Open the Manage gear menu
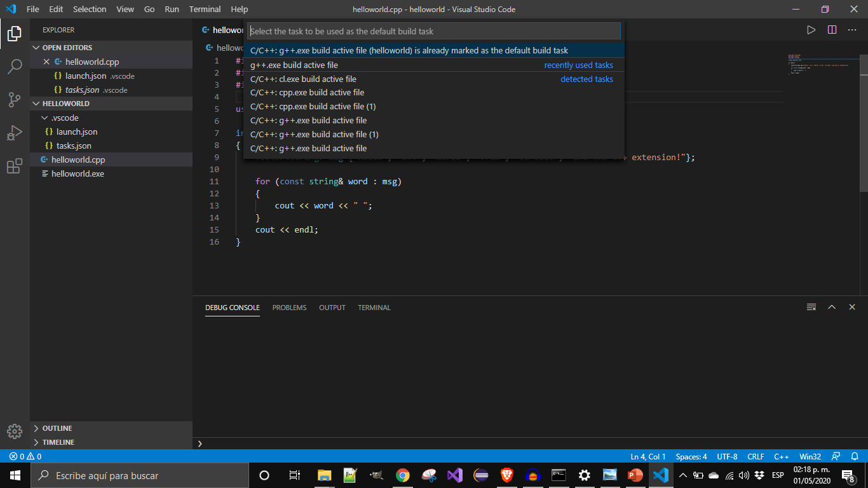 14,431
